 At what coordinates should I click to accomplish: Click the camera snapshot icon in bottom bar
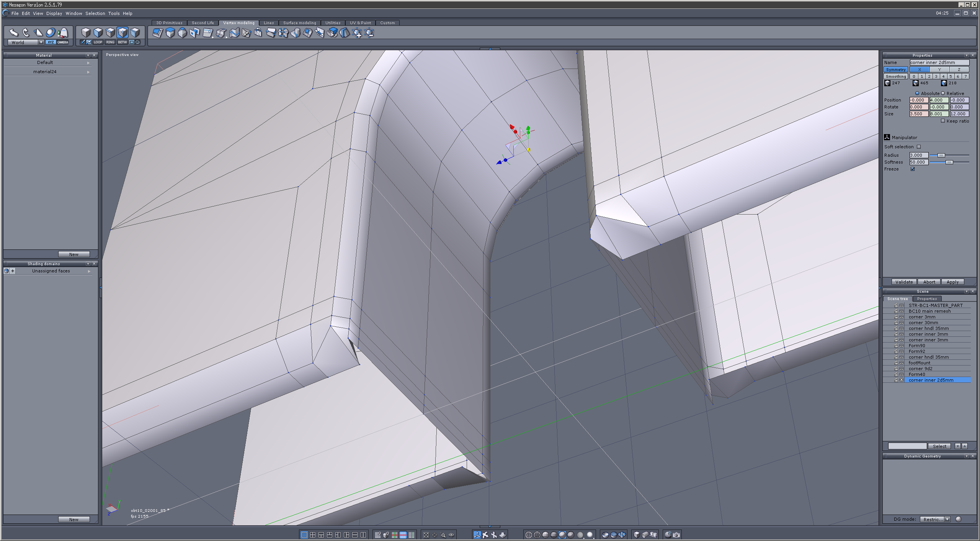[x=676, y=535]
